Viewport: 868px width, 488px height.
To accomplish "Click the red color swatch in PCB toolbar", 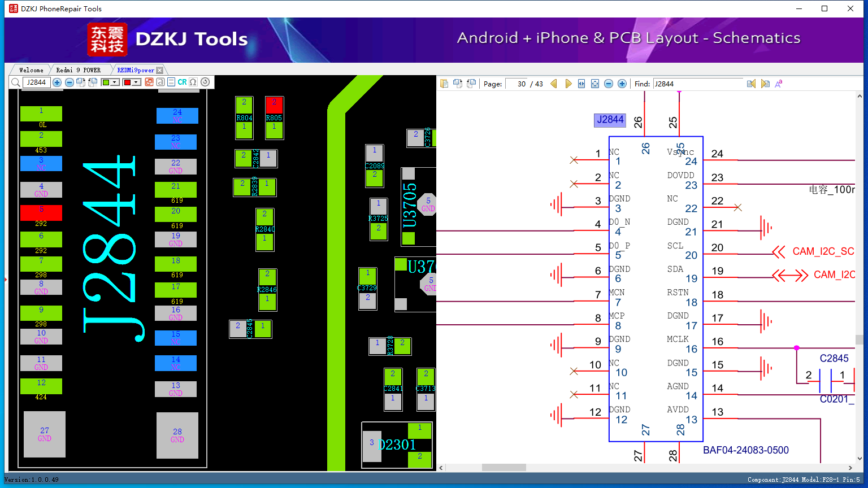I will pos(128,82).
